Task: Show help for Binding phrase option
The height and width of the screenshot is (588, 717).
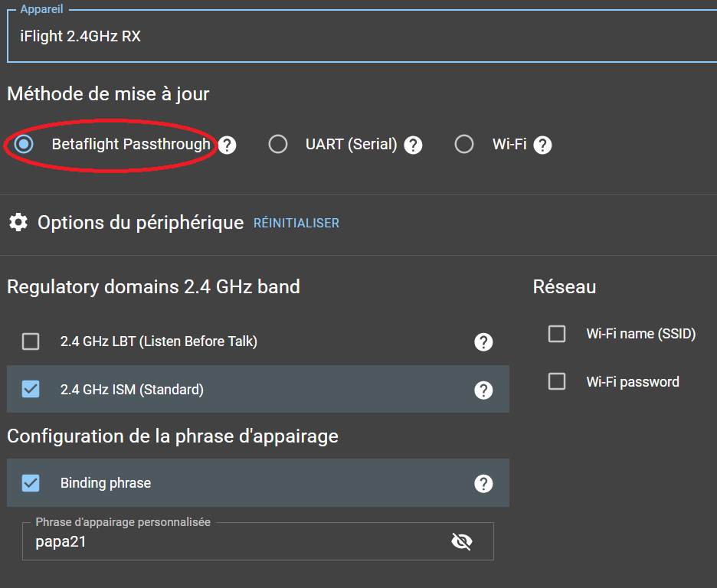Action: coord(483,484)
